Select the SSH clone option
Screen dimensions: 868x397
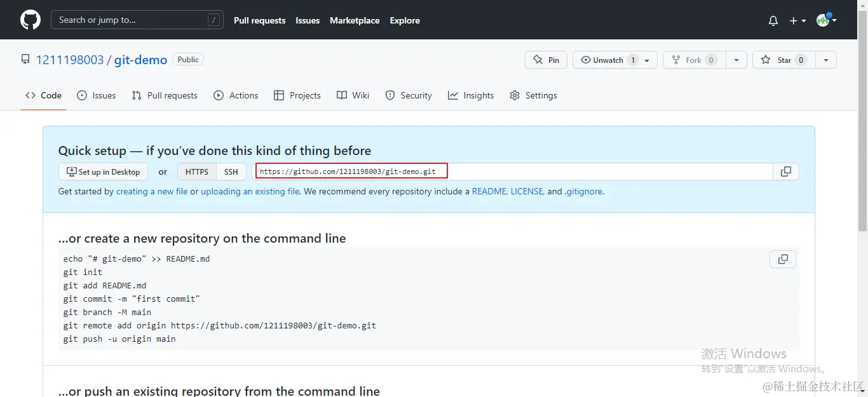pos(231,172)
